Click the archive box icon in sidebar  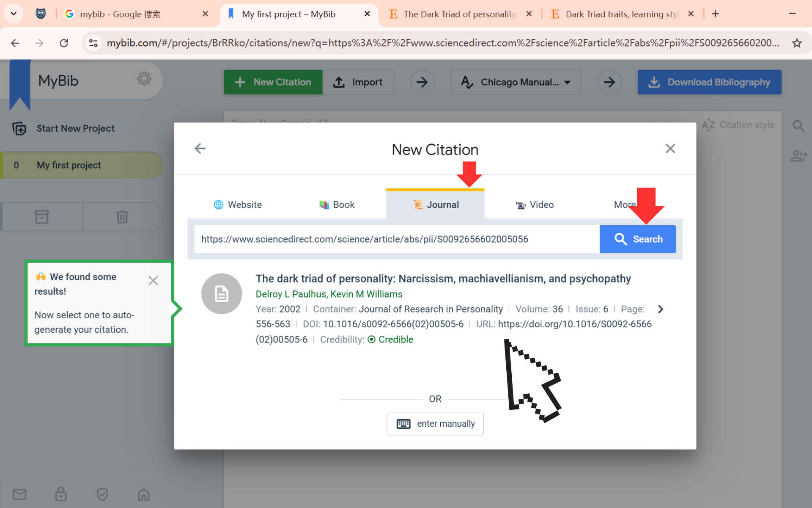pyautogui.click(x=42, y=217)
